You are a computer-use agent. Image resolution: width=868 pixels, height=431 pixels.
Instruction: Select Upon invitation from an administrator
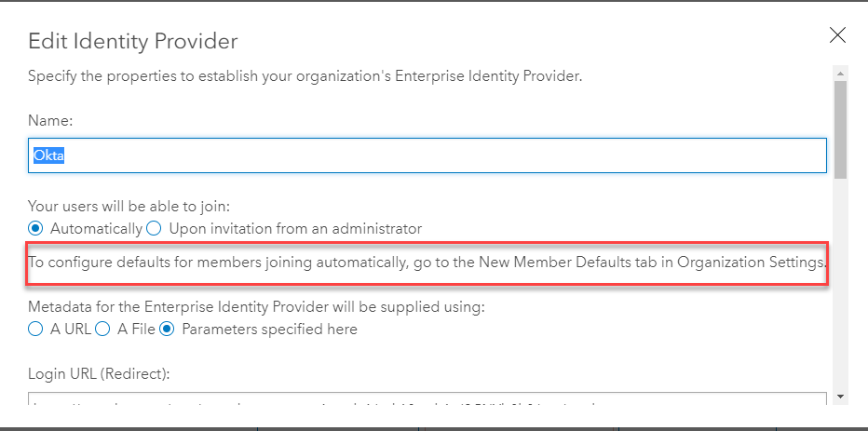[155, 228]
